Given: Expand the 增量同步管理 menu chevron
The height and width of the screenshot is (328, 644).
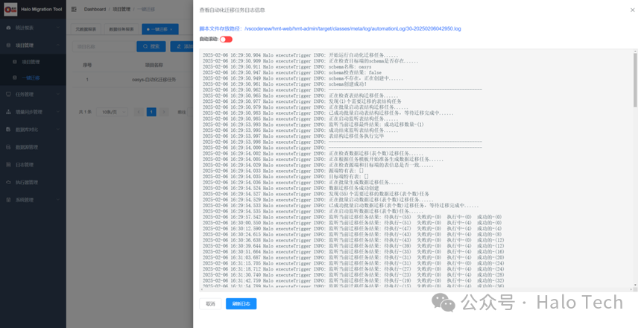Looking at the screenshot, I should tap(58, 112).
